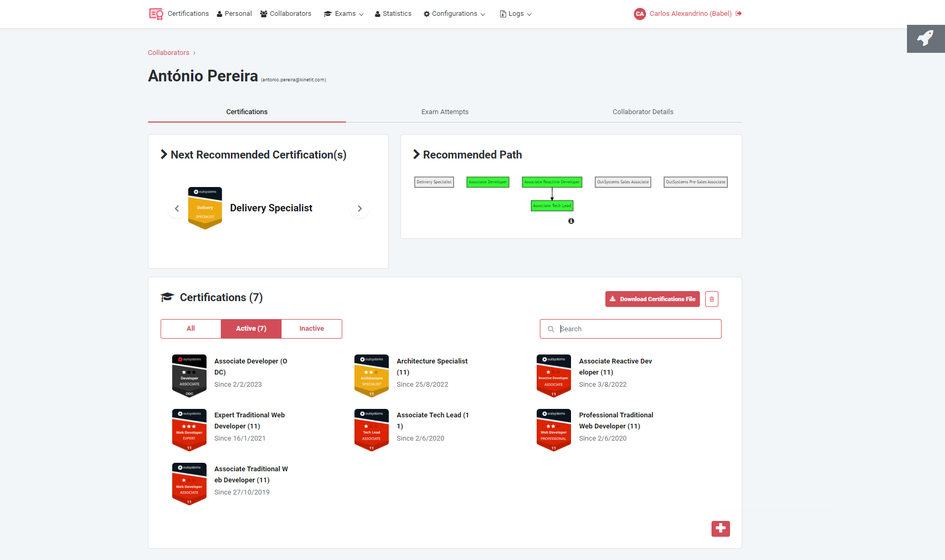Click into the certifications Search field
Image resolution: width=945 pixels, height=560 pixels.
pyautogui.click(x=637, y=329)
